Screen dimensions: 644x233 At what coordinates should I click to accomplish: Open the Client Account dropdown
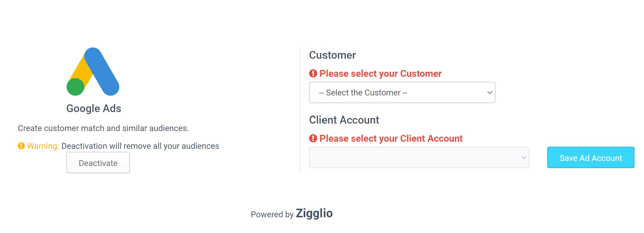(x=414, y=157)
